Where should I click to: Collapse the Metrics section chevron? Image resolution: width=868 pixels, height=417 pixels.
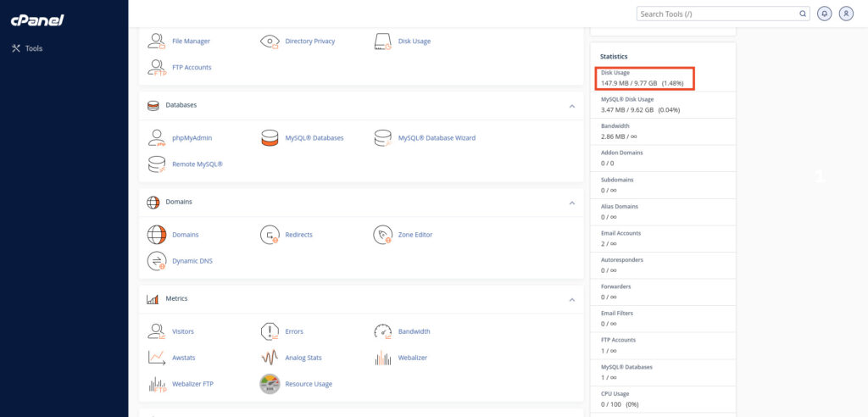[x=572, y=299]
